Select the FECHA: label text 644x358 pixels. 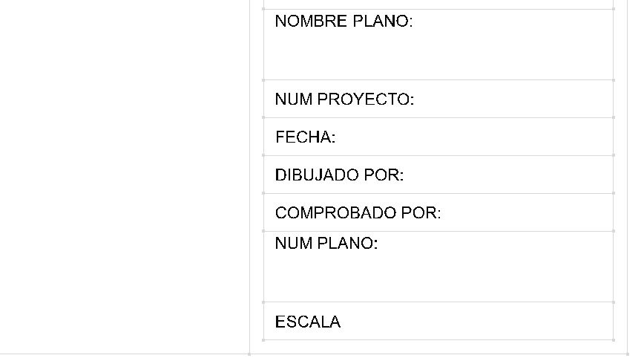tap(305, 137)
